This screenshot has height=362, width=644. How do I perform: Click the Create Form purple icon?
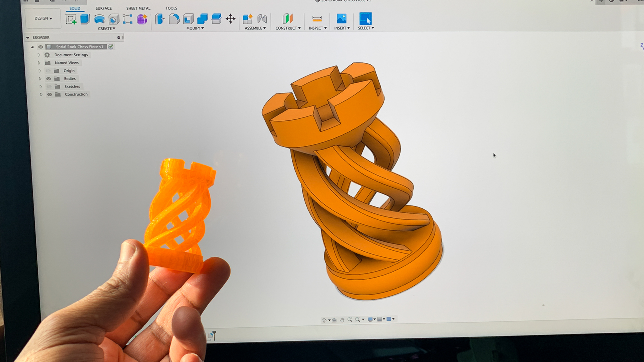click(x=142, y=19)
